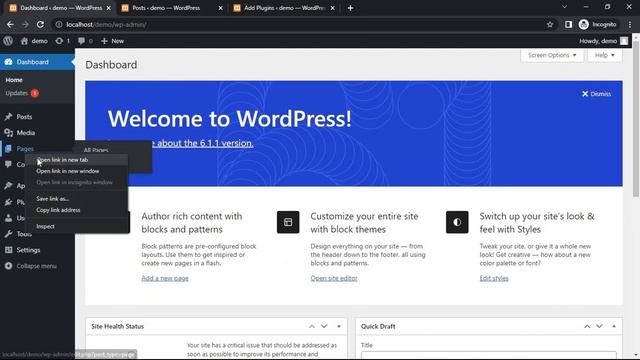Click the Howdy, demo avatar
Image resolution: width=640 pixels, height=360 pixels.
coord(624,41)
